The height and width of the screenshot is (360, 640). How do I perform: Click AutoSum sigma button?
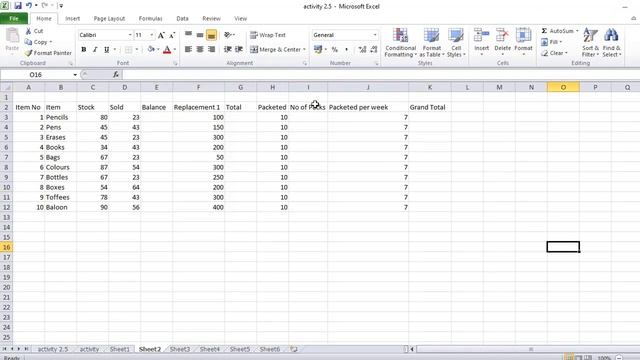pos(560,31)
